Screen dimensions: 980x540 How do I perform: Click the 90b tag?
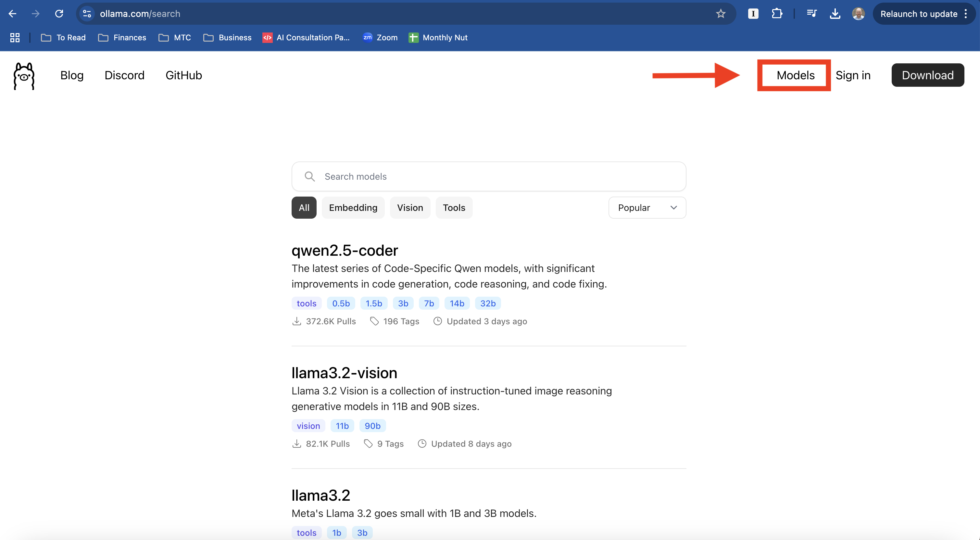(372, 426)
